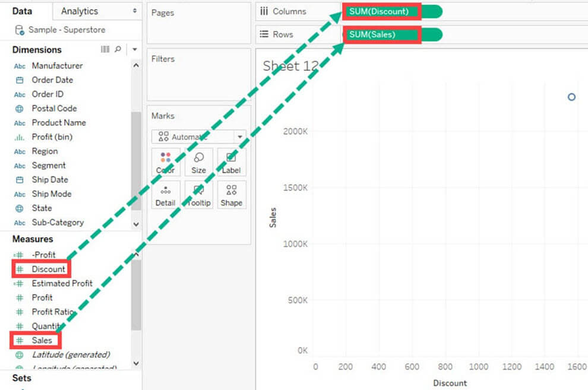Viewport: 588px width, 390px height.
Task: Click the SUM(Sales) pill in Rows
Action: click(381, 34)
